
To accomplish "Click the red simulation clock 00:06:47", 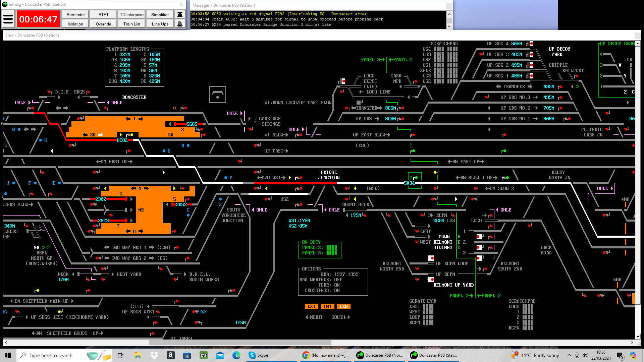I will coord(38,19).
